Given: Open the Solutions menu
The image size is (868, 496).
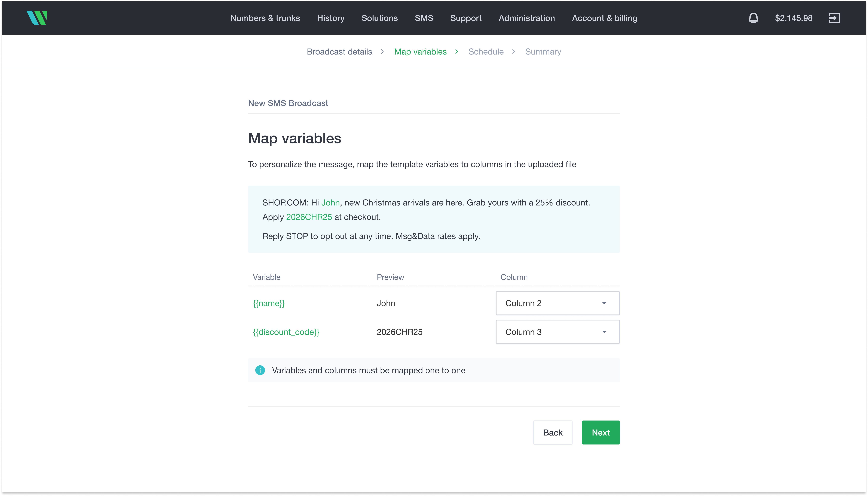Looking at the screenshot, I should [x=379, y=18].
